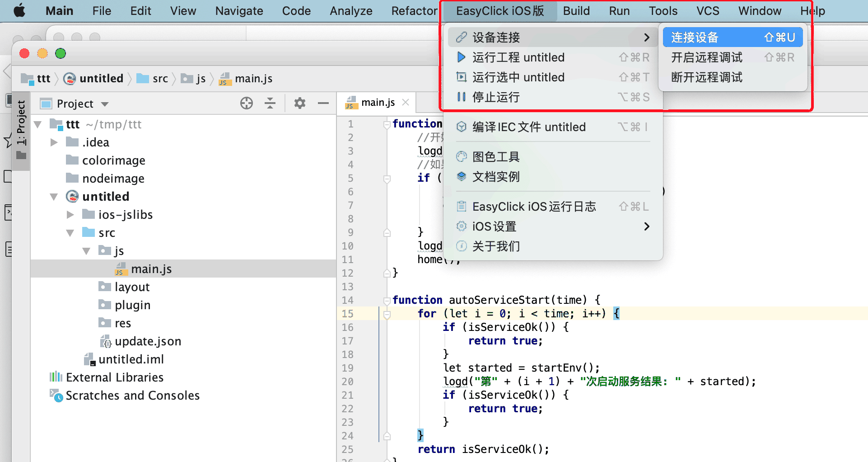The width and height of the screenshot is (868, 462).
Task: Click 运行选中 untitled menu item
Action: (553, 77)
